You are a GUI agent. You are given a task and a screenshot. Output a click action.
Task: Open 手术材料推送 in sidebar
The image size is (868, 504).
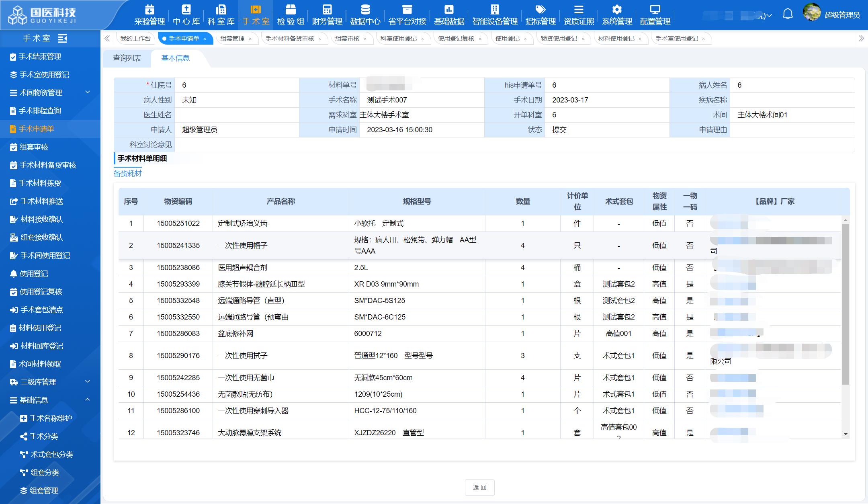tap(50, 201)
